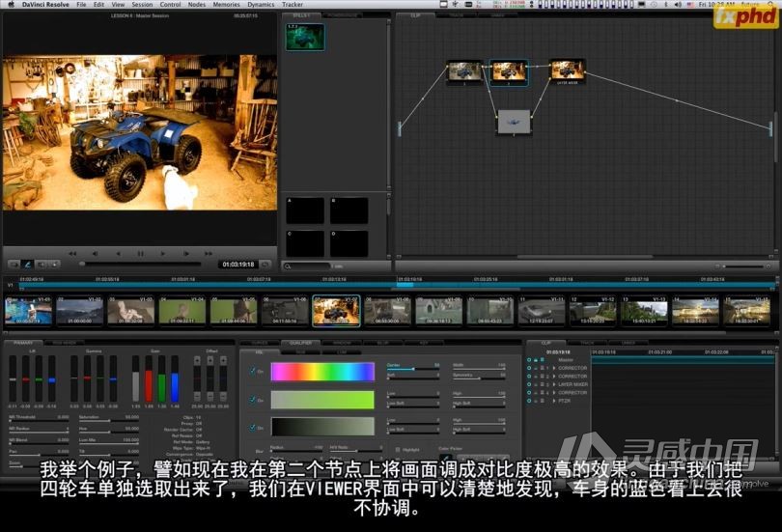This screenshot has height=532, width=782.
Task: Select the still thumbnail in gallery
Action: 305,37
